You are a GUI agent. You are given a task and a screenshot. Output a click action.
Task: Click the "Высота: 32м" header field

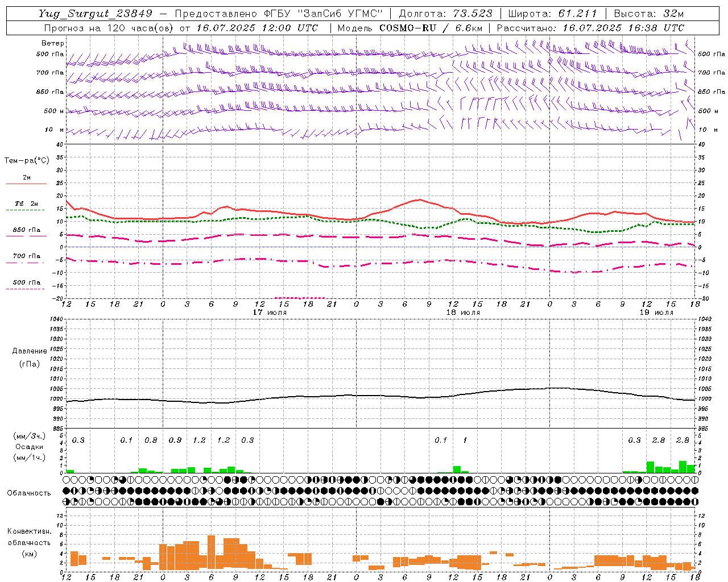pyautogui.click(x=648, y=14)
